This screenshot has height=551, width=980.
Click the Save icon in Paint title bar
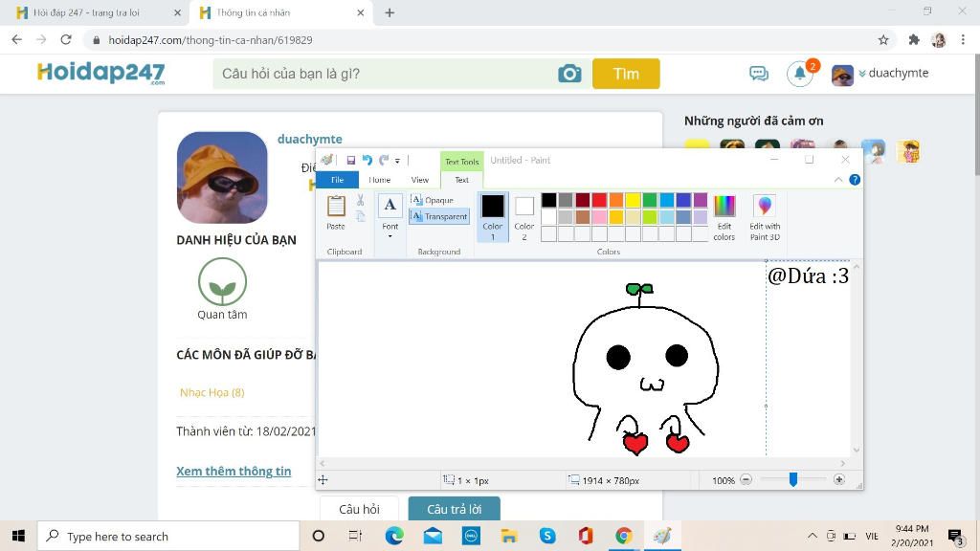pos(350,161)
